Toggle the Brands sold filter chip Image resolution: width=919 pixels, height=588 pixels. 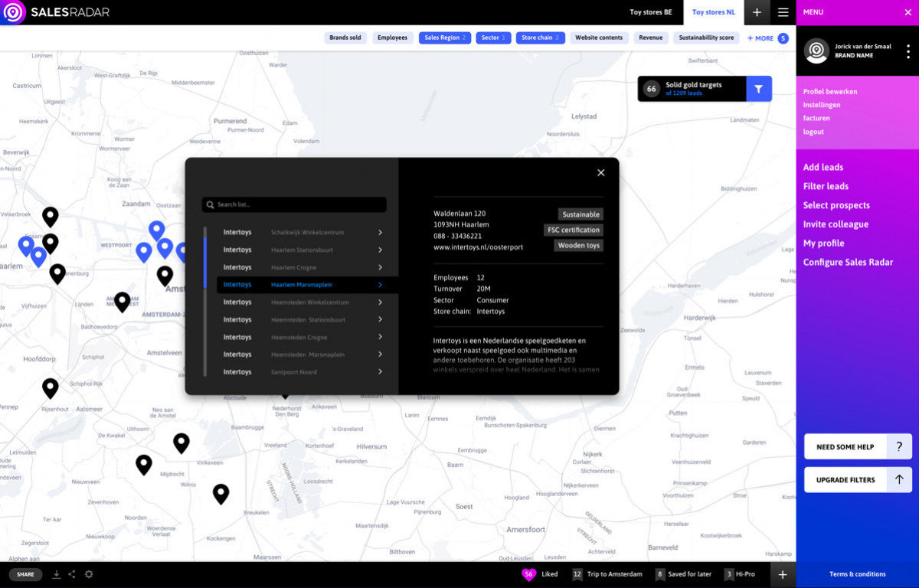[345, 38]
